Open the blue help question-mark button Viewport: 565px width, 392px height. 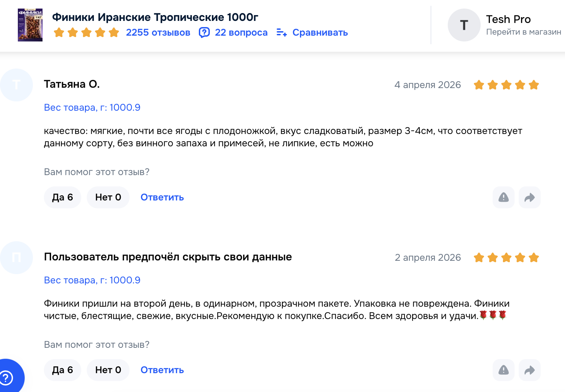(8, 378)
